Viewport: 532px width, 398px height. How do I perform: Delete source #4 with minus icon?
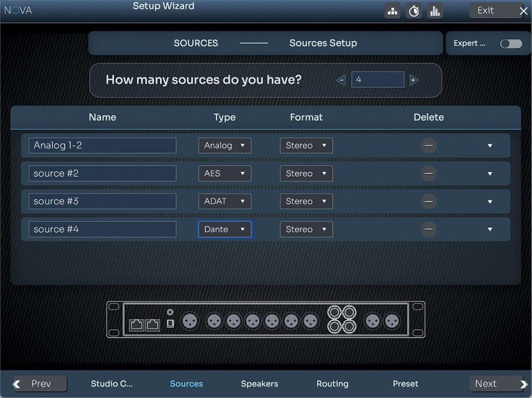tap(429, 229)
